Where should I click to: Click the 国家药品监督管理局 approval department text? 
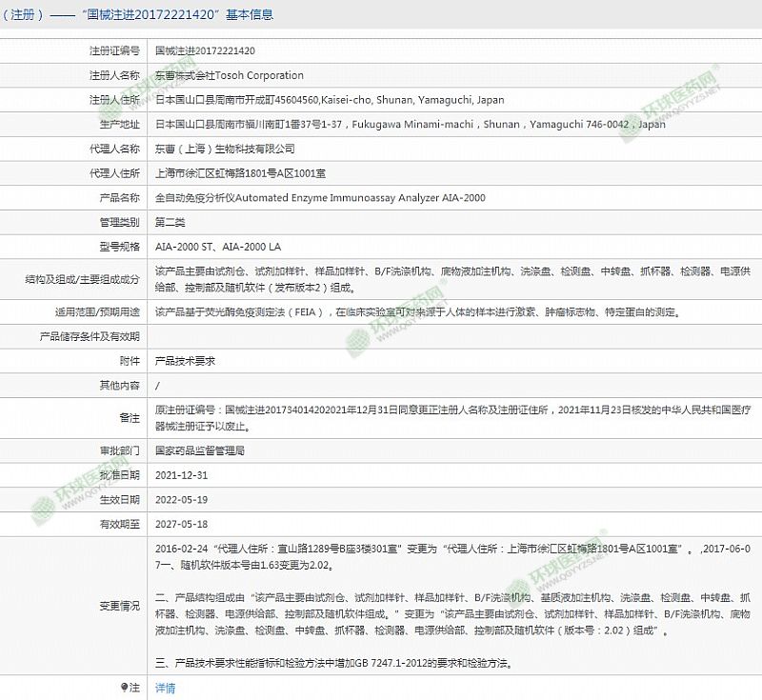pyautogui.click(x=200, y=450)
